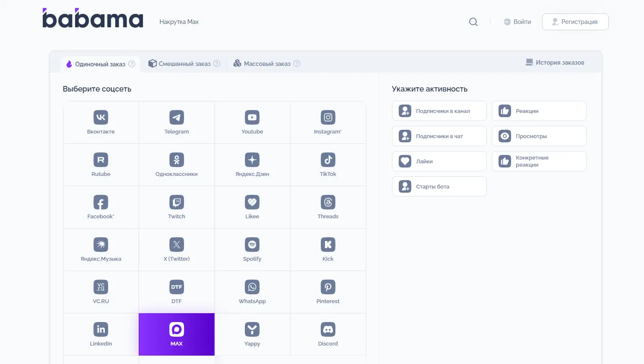
Task: Show help hint for Смешанный заказ
Action: click(x=217, y=64)
